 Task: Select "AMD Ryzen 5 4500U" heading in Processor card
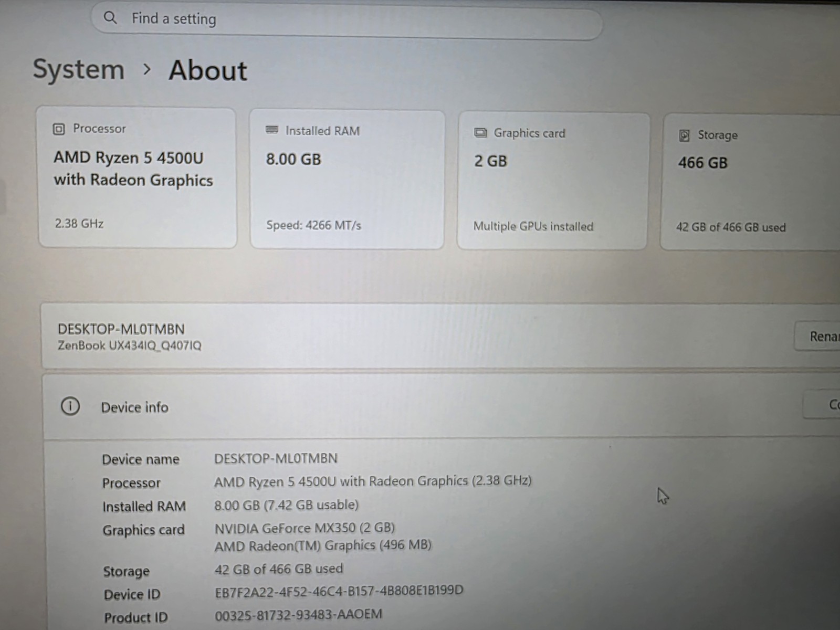point(129,157)
